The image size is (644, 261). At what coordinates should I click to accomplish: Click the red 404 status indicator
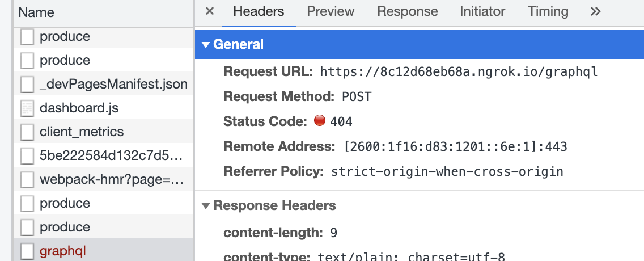tap(319, 121)
